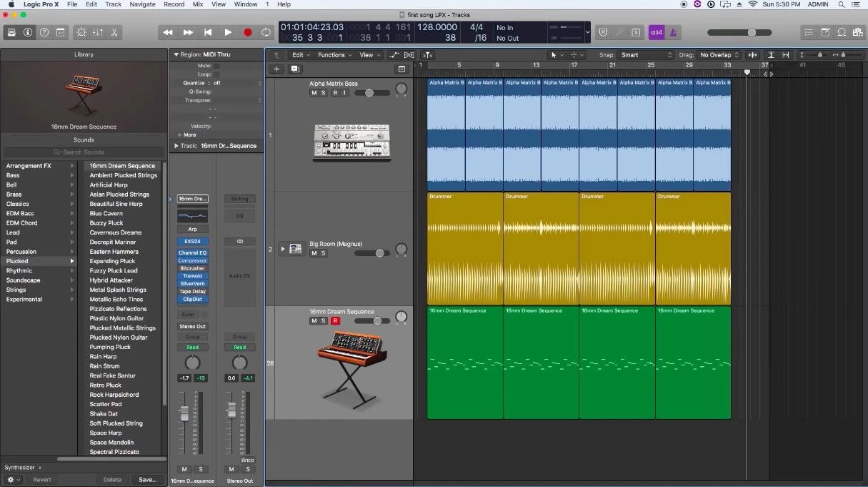
Task: Tick the Mute checkbox in Region inspector
Action: coord(216,65)
